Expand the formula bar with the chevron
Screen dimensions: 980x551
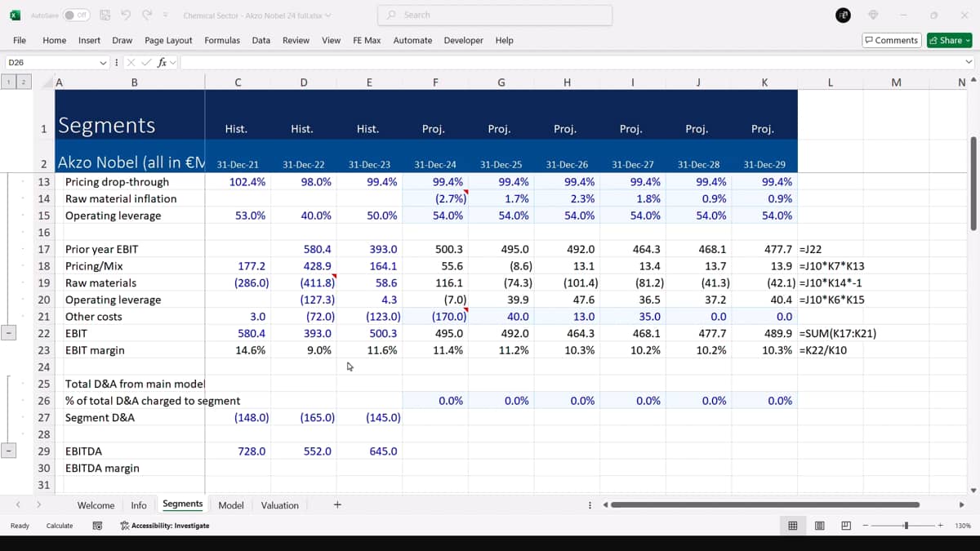(969, 62)
